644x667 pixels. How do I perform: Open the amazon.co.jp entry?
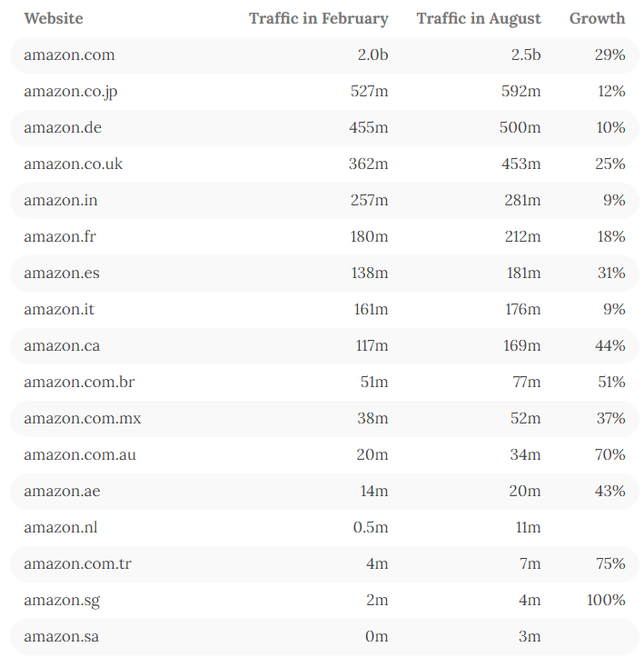coord(71,92)
